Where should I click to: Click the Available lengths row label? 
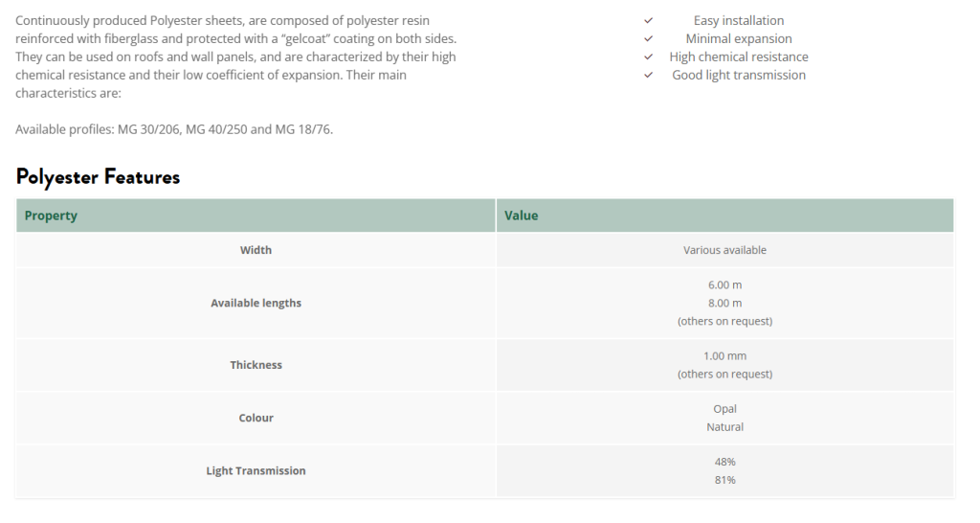click(256, 303)
